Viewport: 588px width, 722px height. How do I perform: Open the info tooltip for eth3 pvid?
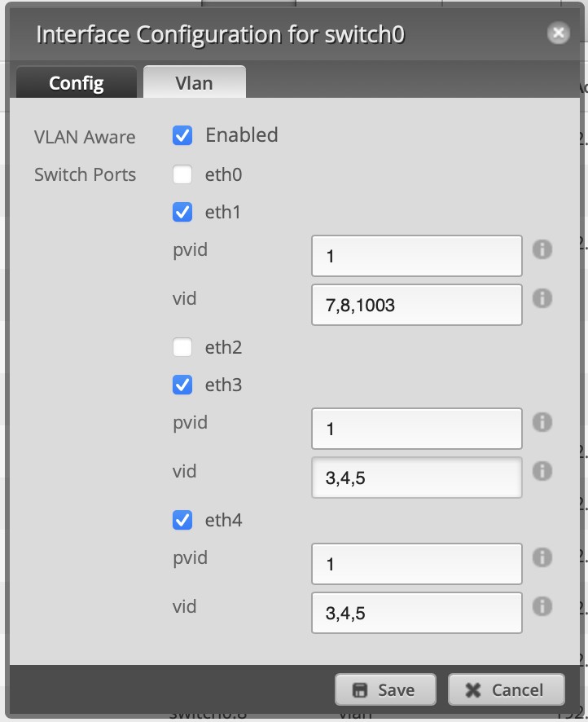pos(542,422)
